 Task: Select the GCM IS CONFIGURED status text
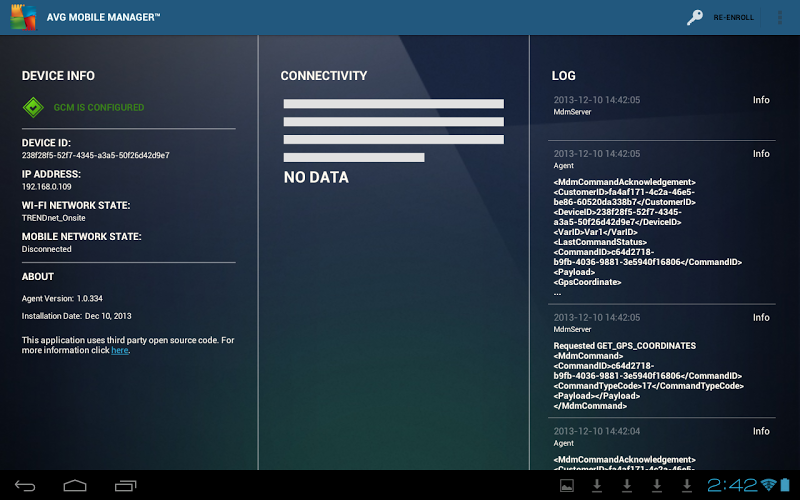point(99,108)
